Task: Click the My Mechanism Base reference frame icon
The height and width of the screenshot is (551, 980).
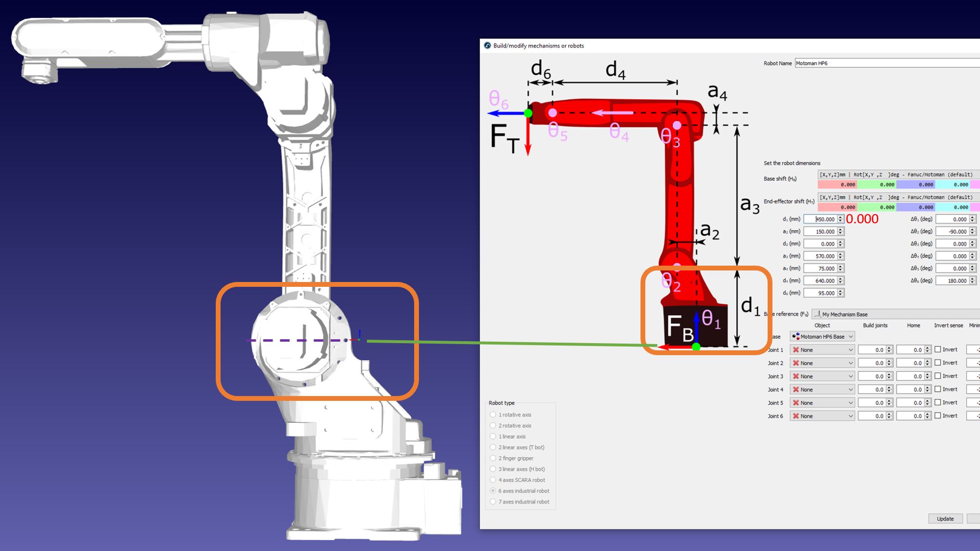Action: [817, 314]
